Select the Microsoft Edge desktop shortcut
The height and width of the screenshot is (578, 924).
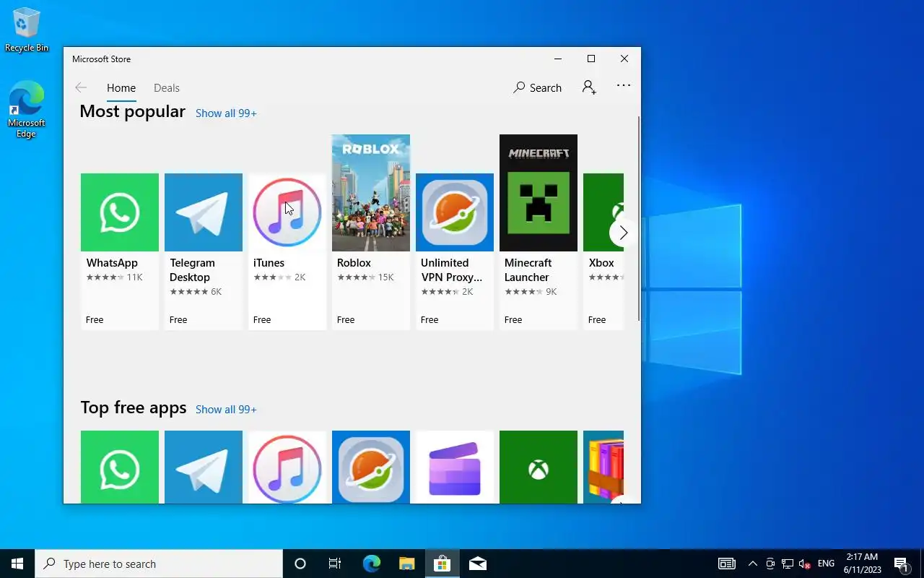click(27, 109)
